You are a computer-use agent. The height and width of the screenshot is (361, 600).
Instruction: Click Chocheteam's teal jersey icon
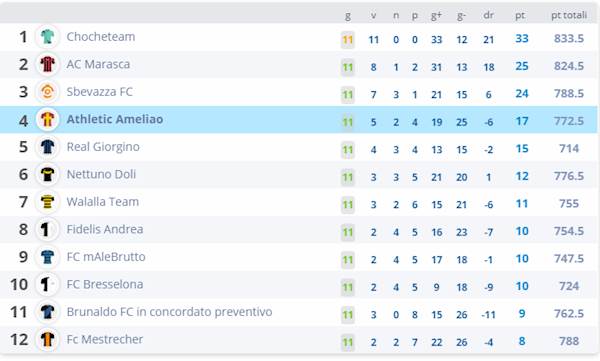click(47, 37)
